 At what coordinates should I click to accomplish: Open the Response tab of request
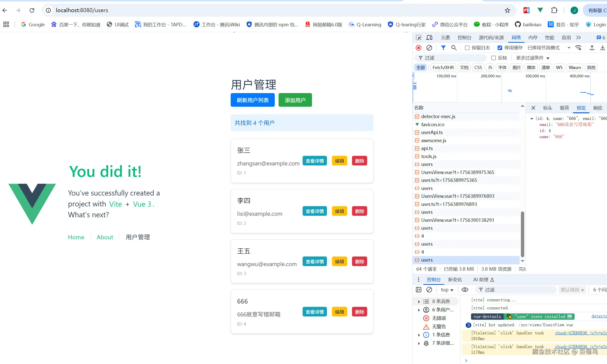click(x=598, y=108)
